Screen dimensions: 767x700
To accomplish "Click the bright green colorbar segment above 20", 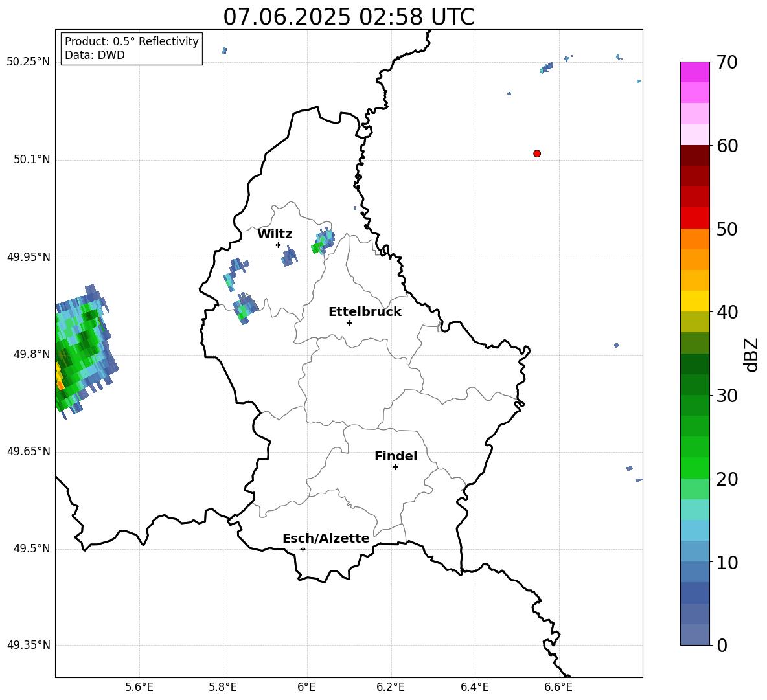I will [694, 468].
